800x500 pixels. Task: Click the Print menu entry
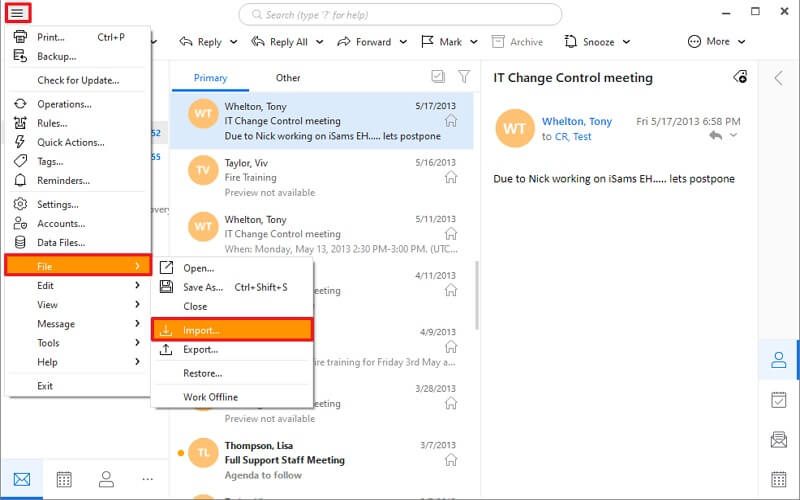(x=77, y=37)
